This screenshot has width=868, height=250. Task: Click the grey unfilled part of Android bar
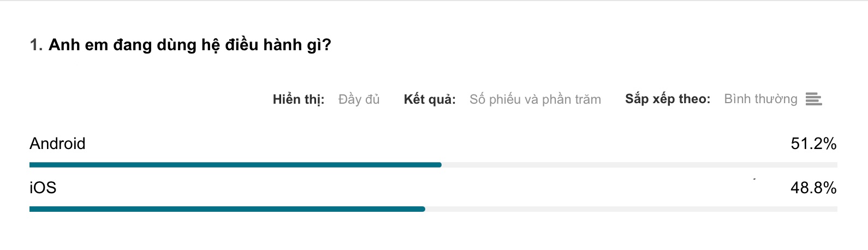(x=639, y=165)
